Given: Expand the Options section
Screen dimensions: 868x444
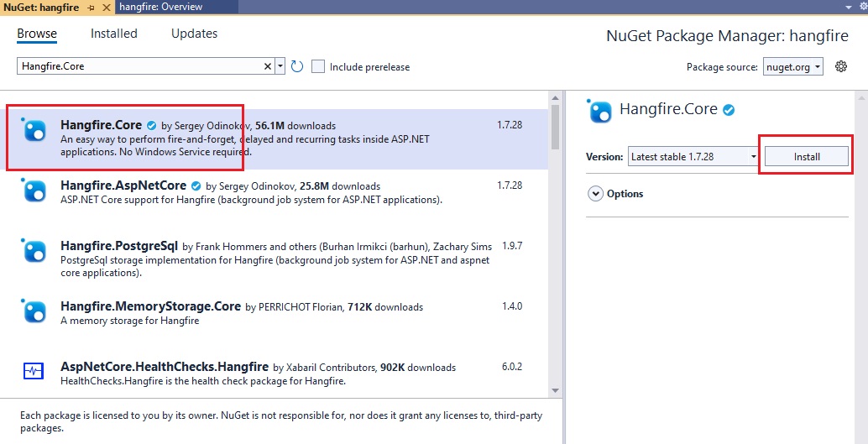Looking at the screenshot, I should [596, 194].
